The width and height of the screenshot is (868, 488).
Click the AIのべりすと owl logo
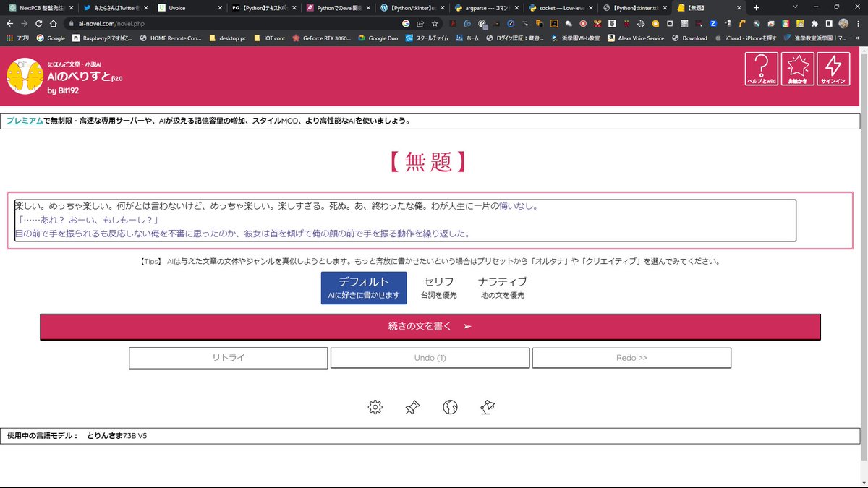[25, 75]
